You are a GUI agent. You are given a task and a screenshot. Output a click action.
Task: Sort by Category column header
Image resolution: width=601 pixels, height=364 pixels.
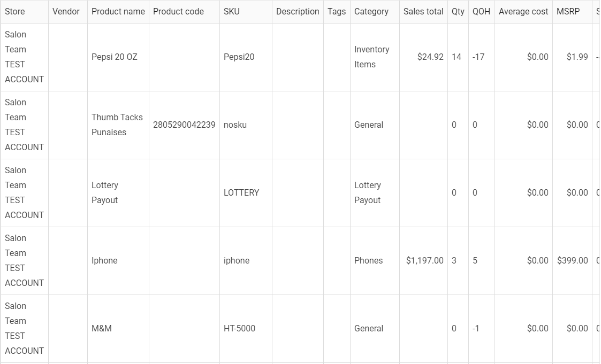coord(371,11)
